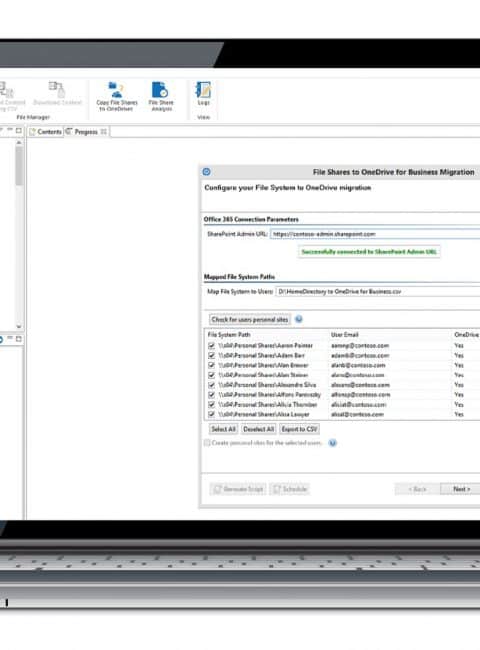The width and height of the screenshot is (480, 650).
Task: Close the Progress tab via its X icon
Action: (104, 132)
